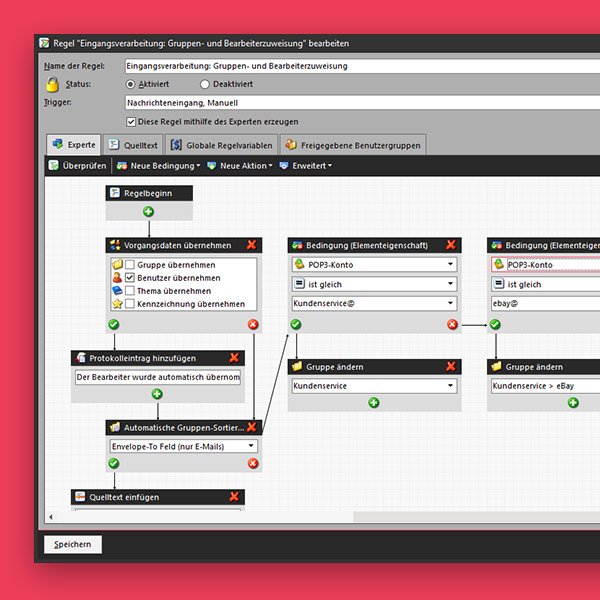600x600 pixels.
Task: Click red X circle of Vorgangsdaten übernehmen block
Action: pyautogui.click(x=253, y=324)
